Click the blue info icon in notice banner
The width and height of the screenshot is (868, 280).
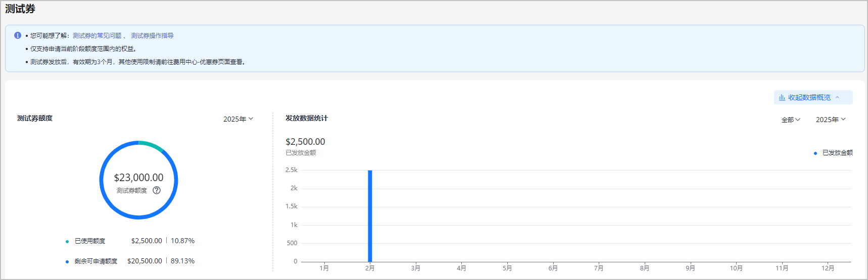pos(18,35)
